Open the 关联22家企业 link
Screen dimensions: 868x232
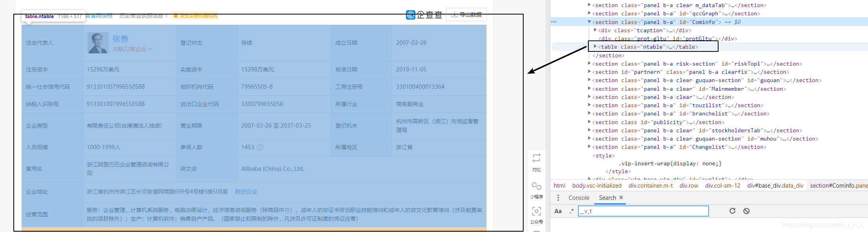pyautogui.click(x=132, y=49)
